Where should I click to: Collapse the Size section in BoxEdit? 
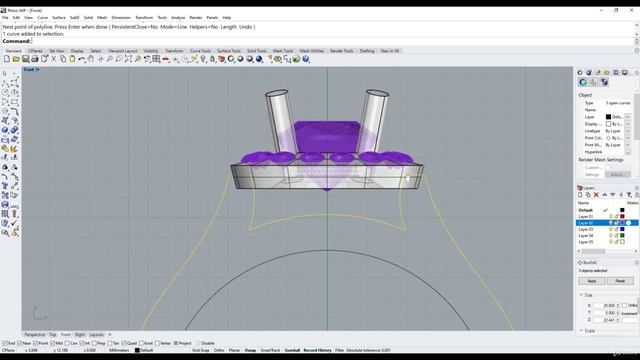tap(581, 295)
